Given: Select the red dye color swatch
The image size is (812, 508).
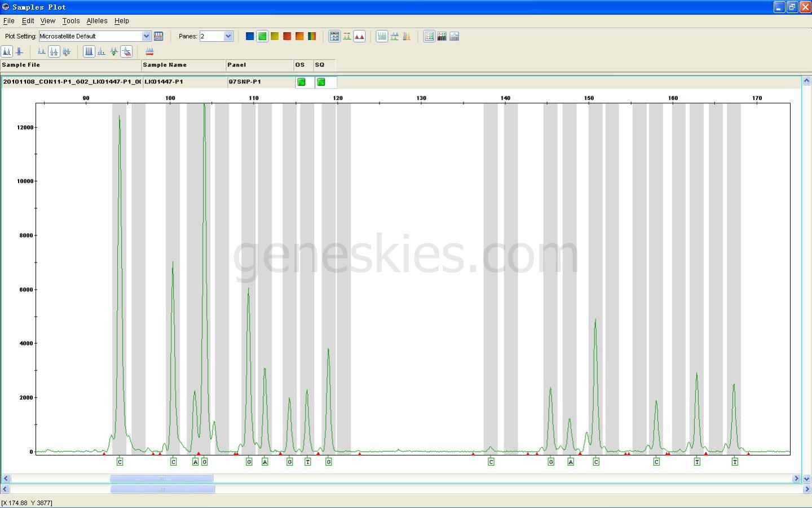Looking at the screenshot, I should [x=287, y=36].
